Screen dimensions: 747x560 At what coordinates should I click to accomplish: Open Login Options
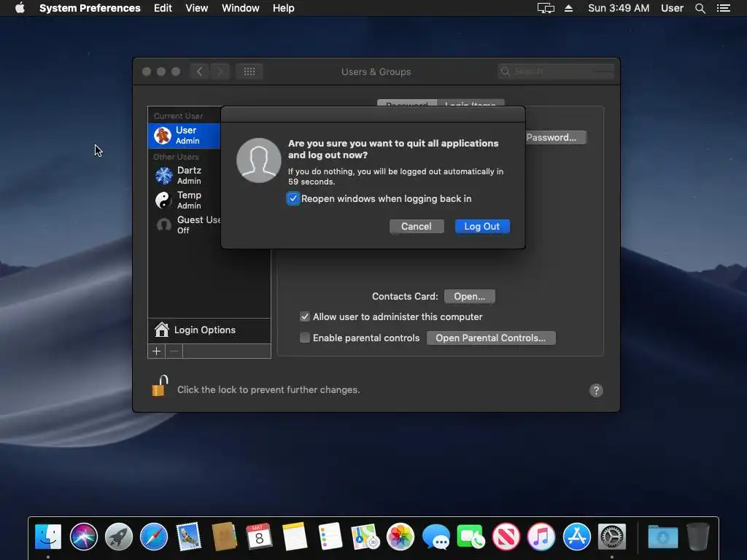click(x=209, y=330)
